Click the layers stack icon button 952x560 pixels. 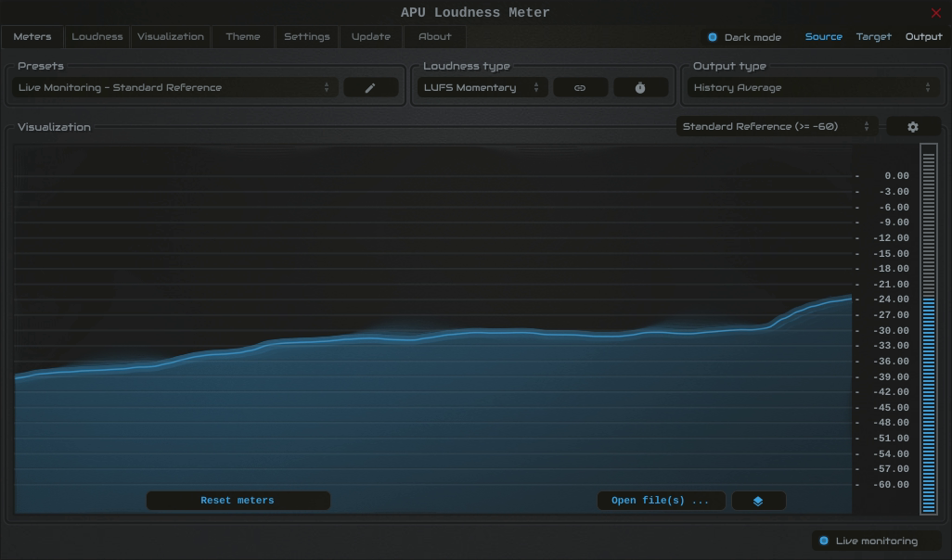click(x=758, y=501)
